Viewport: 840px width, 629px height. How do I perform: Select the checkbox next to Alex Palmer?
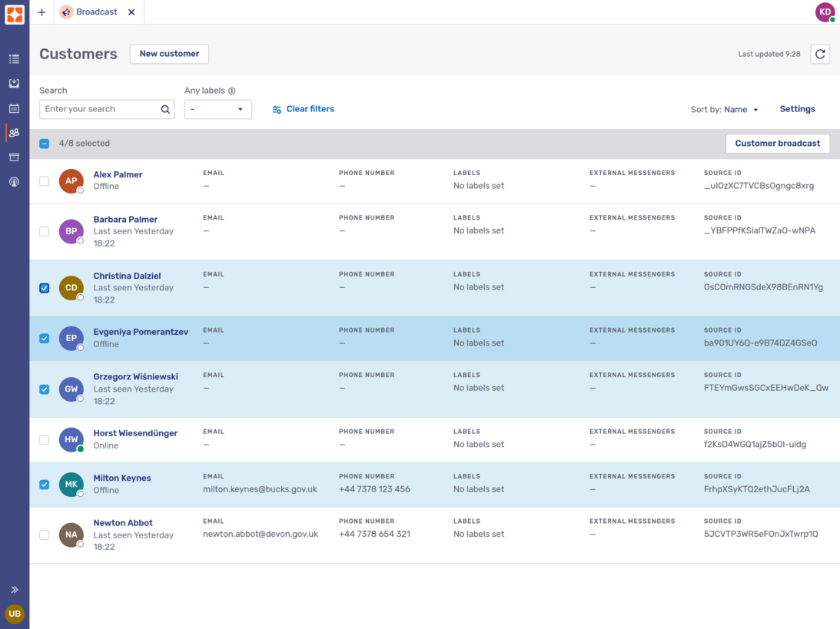(x=44, y=181)
